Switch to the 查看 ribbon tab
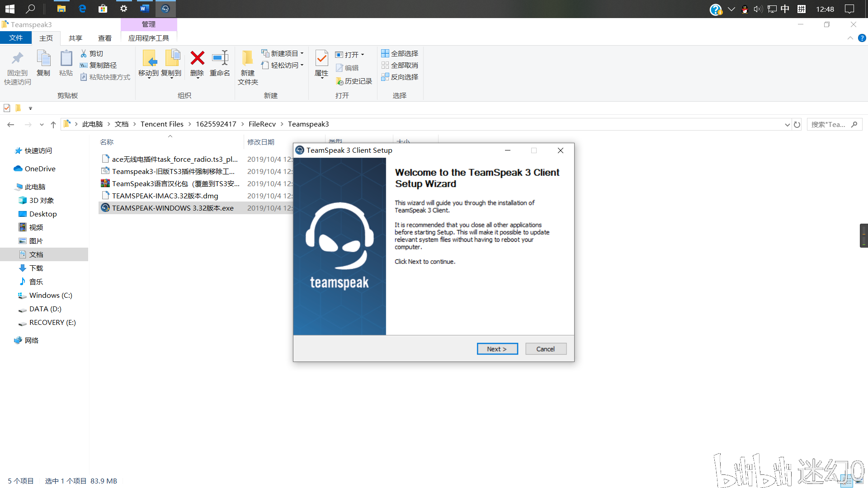The image size is (868, 488). [105, 38]
